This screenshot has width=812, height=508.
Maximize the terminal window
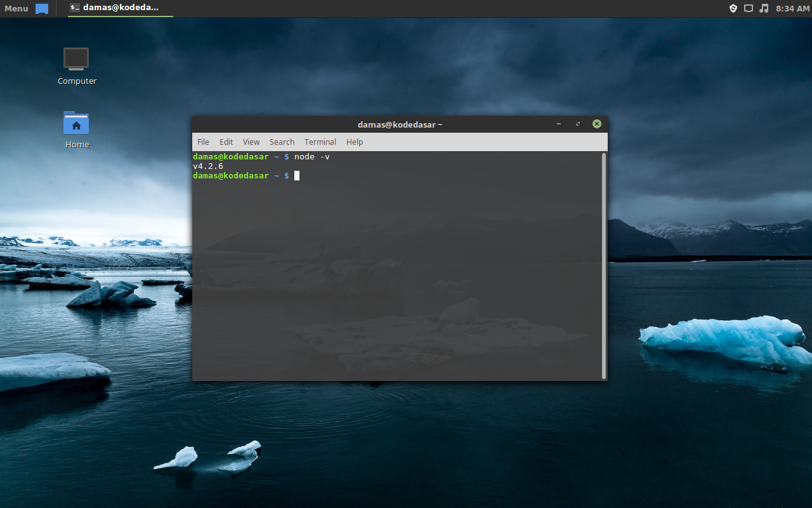click(578, 124)
